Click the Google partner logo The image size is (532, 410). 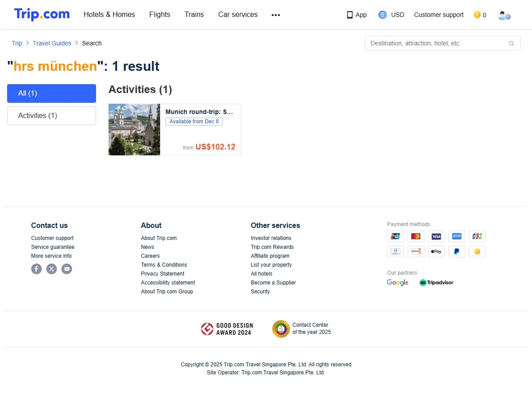[x=398, y=283]
